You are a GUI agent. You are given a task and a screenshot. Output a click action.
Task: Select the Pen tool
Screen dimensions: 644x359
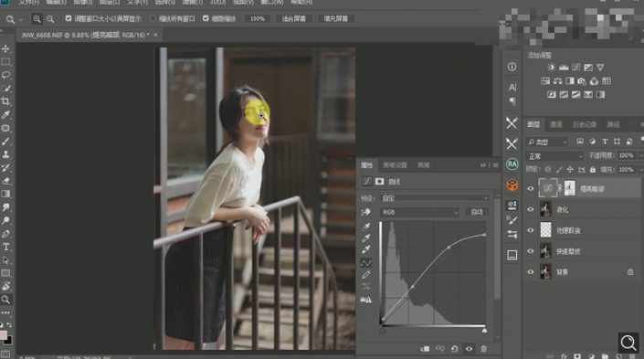coord(5,234)
